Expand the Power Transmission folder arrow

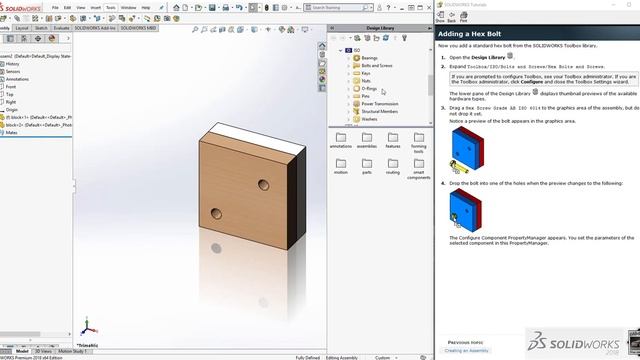[x=349, y=104]
